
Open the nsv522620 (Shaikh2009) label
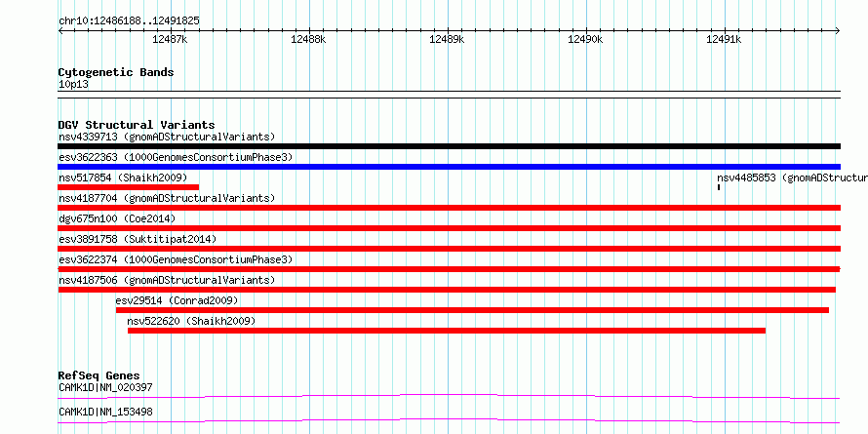[191, 321]
